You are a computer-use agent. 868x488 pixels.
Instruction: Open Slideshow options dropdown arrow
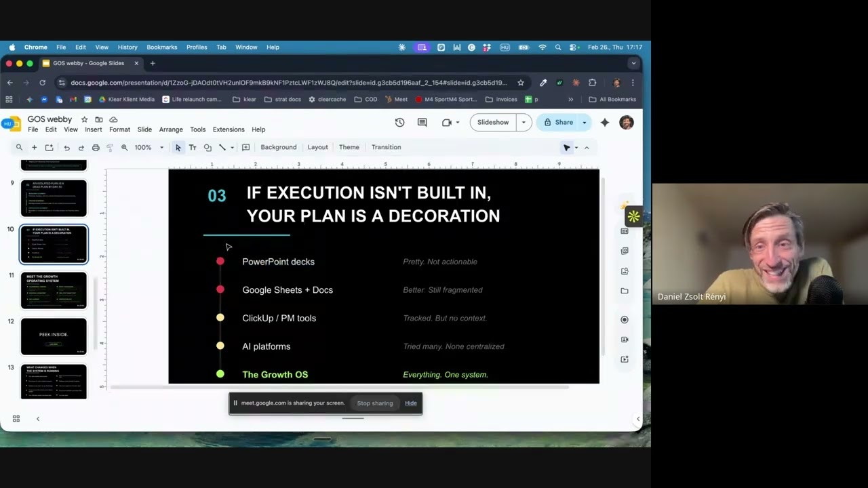coord(524,123)
